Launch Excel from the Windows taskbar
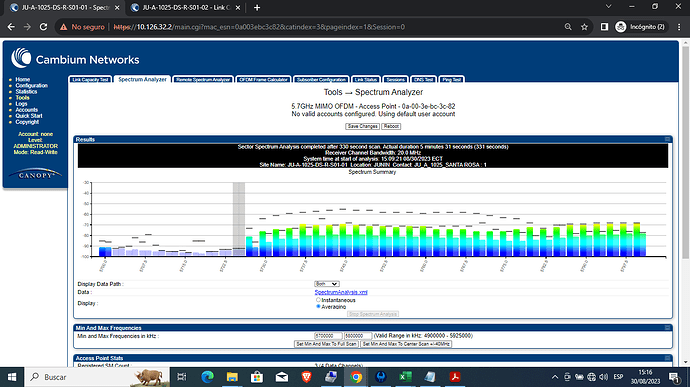 point(405,377)
